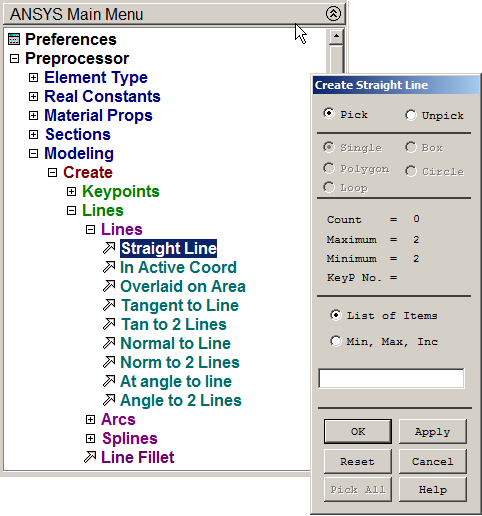The width and height of the screenshot is (482, 516).
Task: Click the keypoint list input field
Action: [x=391, y=378]
